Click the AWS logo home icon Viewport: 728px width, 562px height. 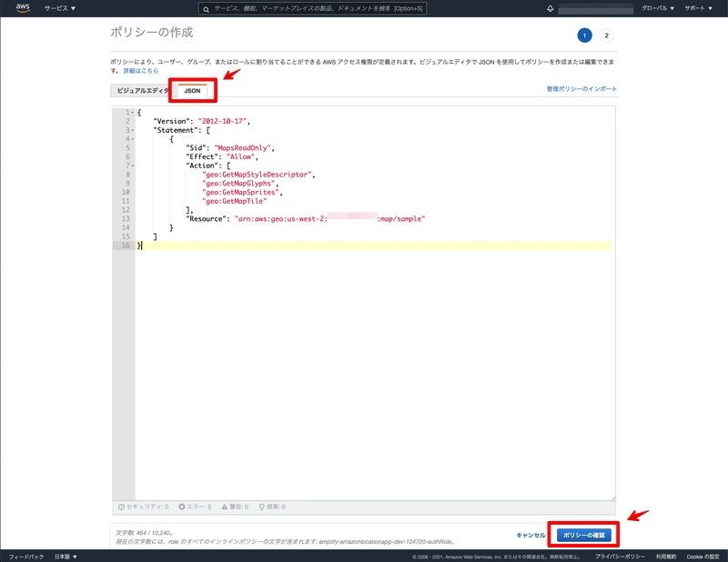22,8
